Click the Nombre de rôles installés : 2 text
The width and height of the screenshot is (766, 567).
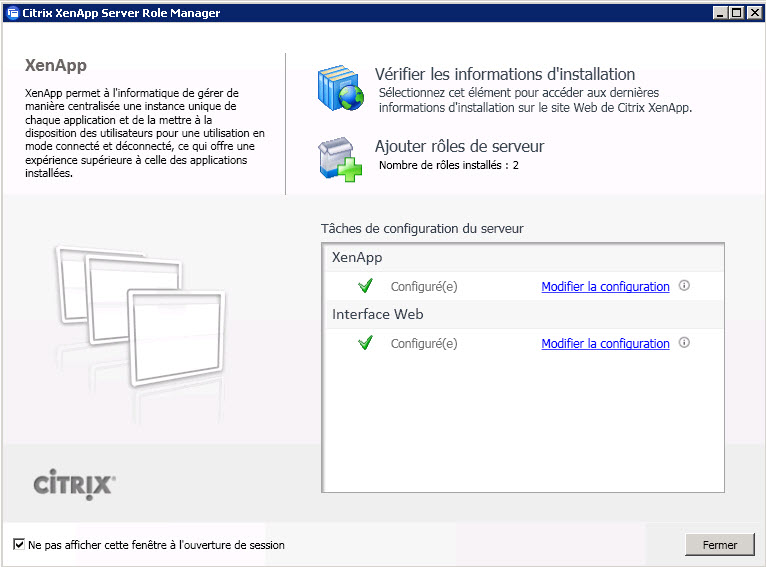448,165
